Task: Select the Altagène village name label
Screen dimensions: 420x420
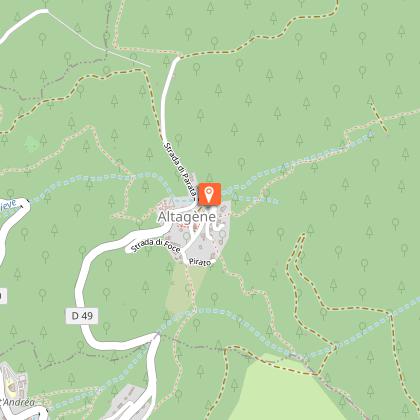Action: coord(187,217)
